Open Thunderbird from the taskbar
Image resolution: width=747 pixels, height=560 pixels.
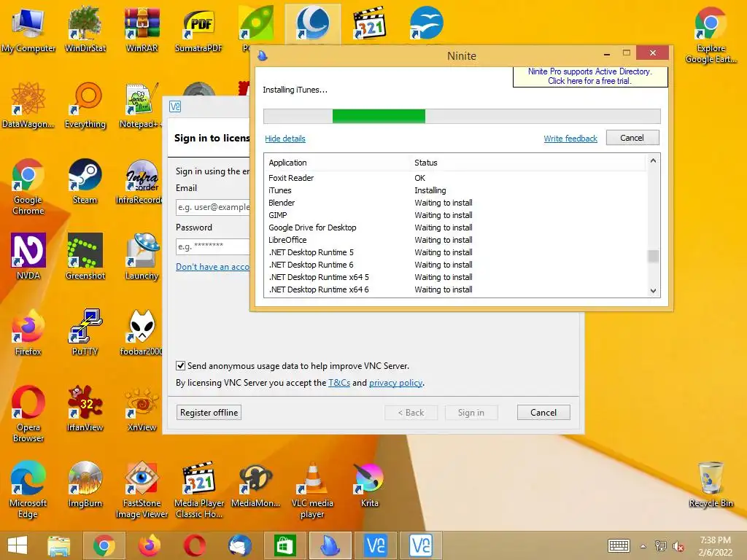click(x=239, y=545)
